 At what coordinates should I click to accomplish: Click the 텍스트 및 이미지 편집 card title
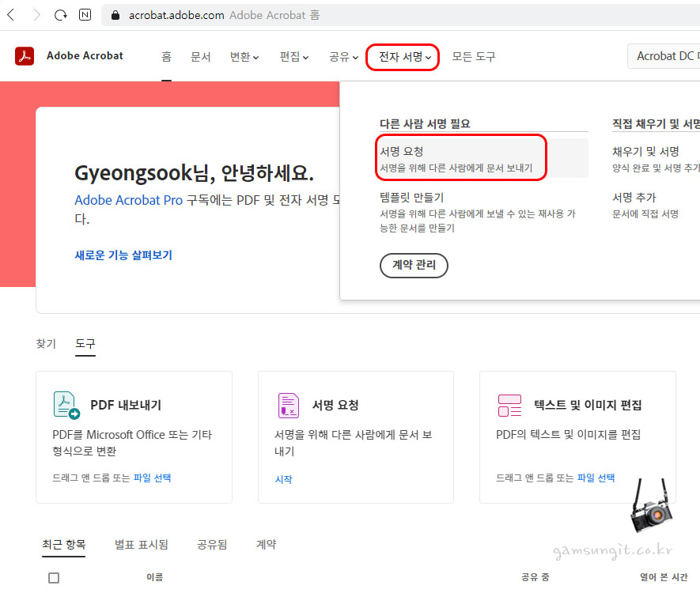[588, 405]
